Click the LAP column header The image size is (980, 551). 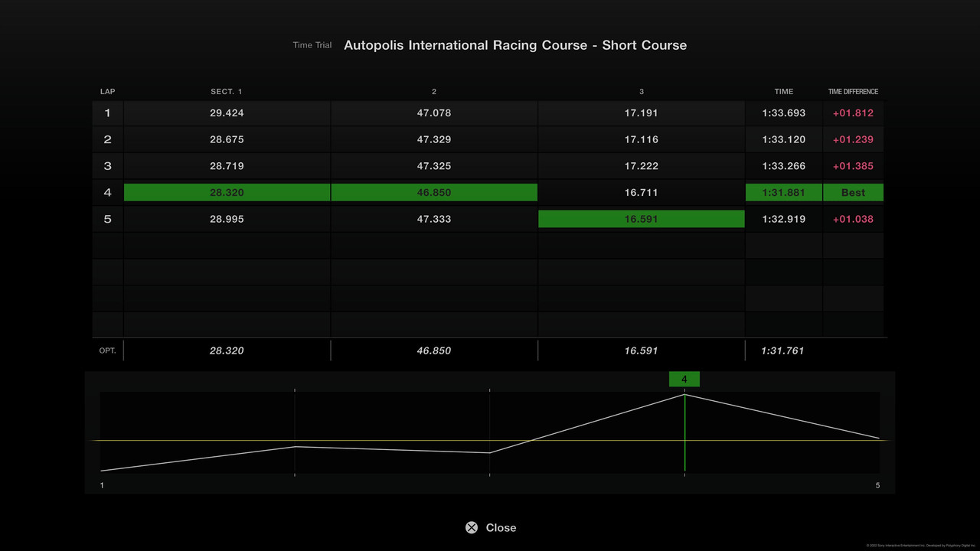click(107, 92)
